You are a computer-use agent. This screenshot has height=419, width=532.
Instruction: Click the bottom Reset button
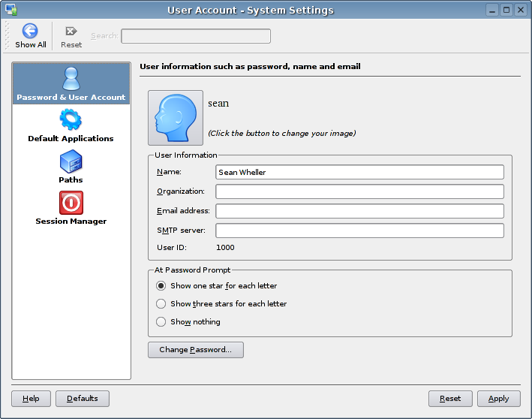(x=450, y=399)
